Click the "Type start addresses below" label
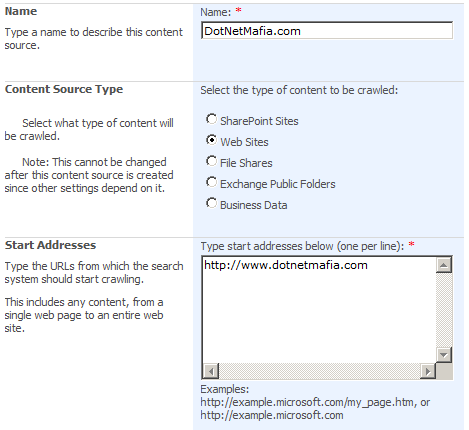Screen dimensions: 469x430 pos(302,246)
